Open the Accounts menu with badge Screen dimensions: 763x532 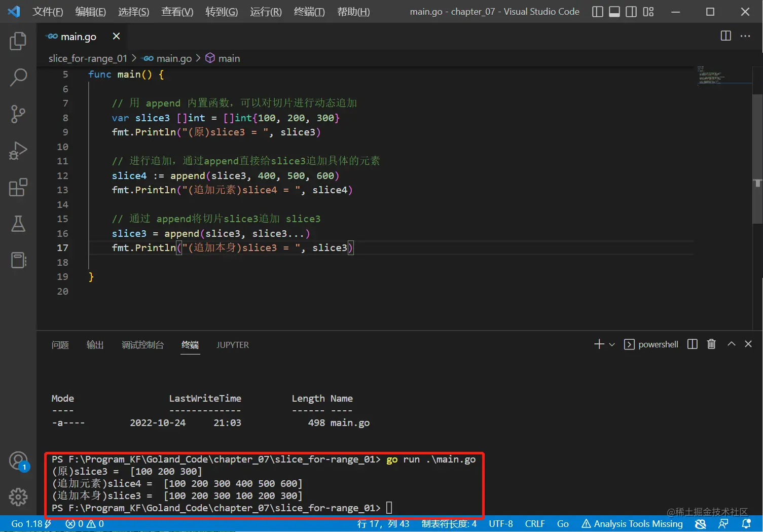(x=18, y=460)
